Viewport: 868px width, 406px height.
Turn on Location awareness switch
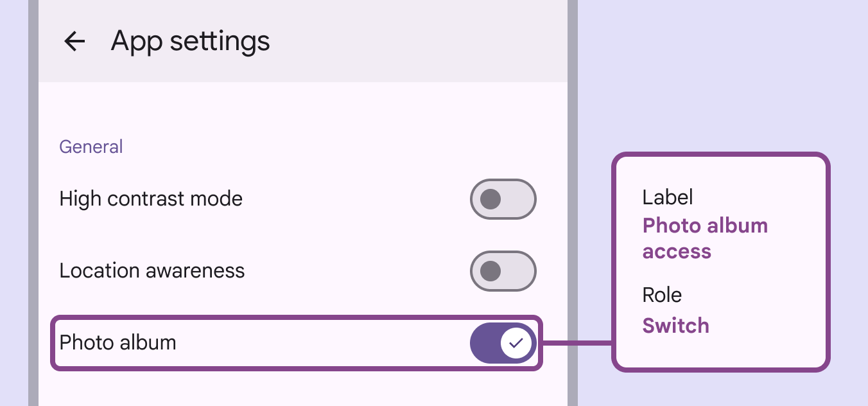pyautogui.click(x=503, y=271)
